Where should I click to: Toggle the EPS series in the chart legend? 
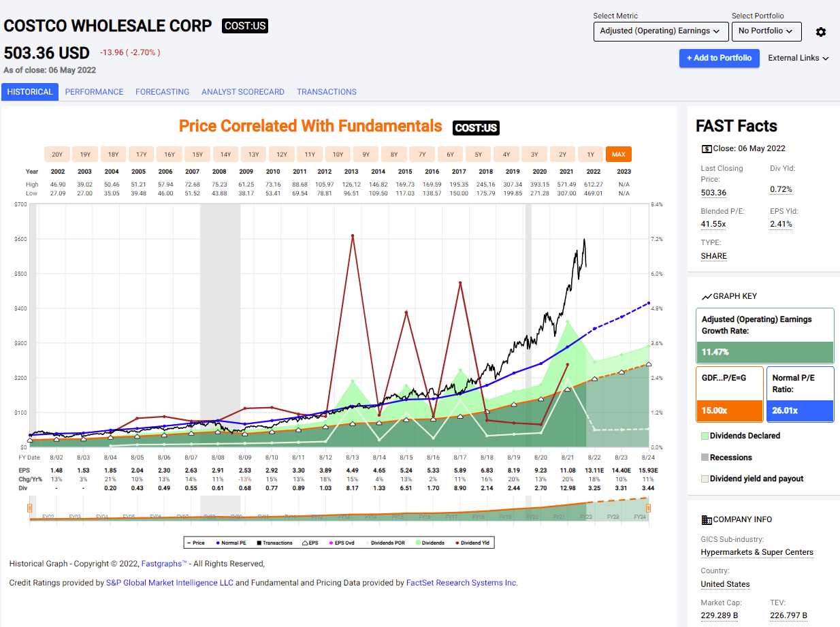pos(304,543)
